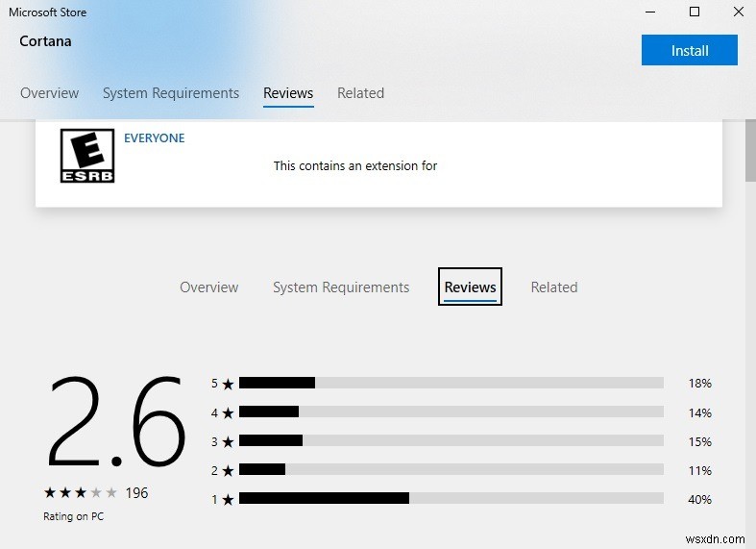This screenshot has height=549, width=756.
Task: Click the 1 star rating bar
Action: (x=451, y=498)
